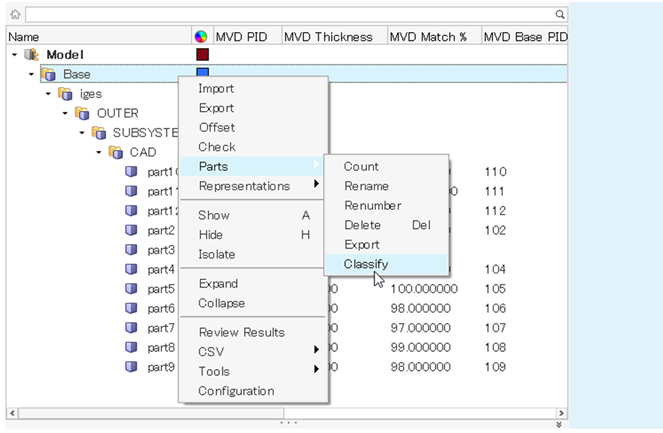Collapse the Model tree node

point(13,55)
